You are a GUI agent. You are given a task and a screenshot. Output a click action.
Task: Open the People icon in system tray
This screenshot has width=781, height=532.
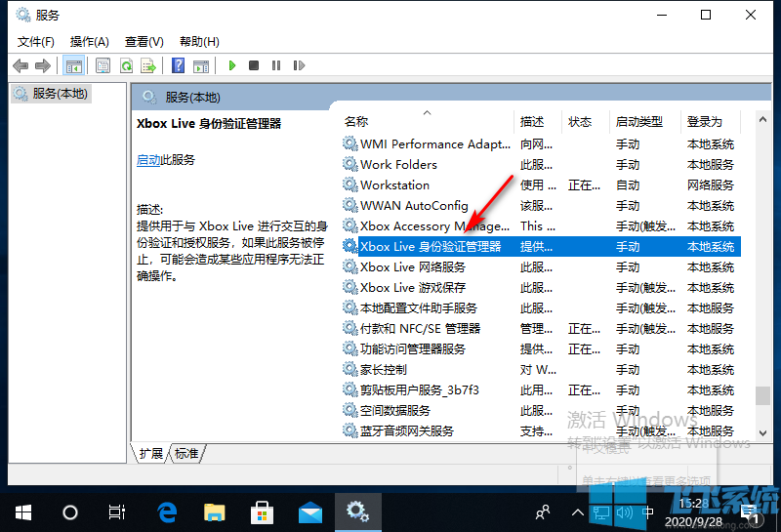point(543,512)
